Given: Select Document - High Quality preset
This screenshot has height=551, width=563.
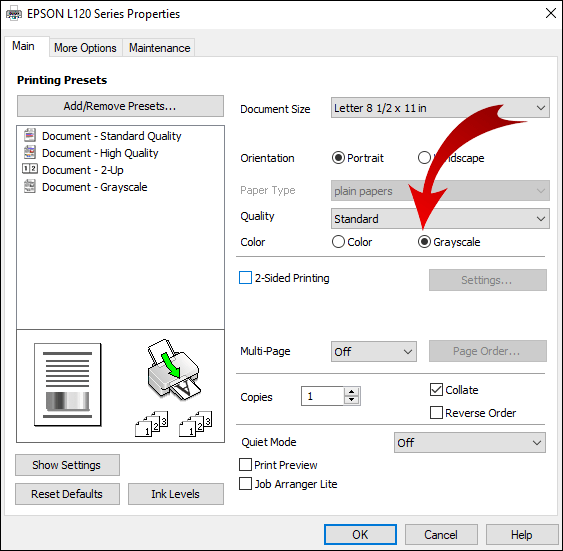Looking at the screenshot, I should click(100, 153).
